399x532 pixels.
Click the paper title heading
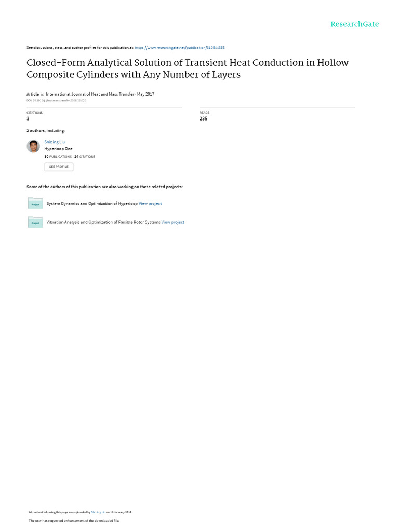[188, 69]
